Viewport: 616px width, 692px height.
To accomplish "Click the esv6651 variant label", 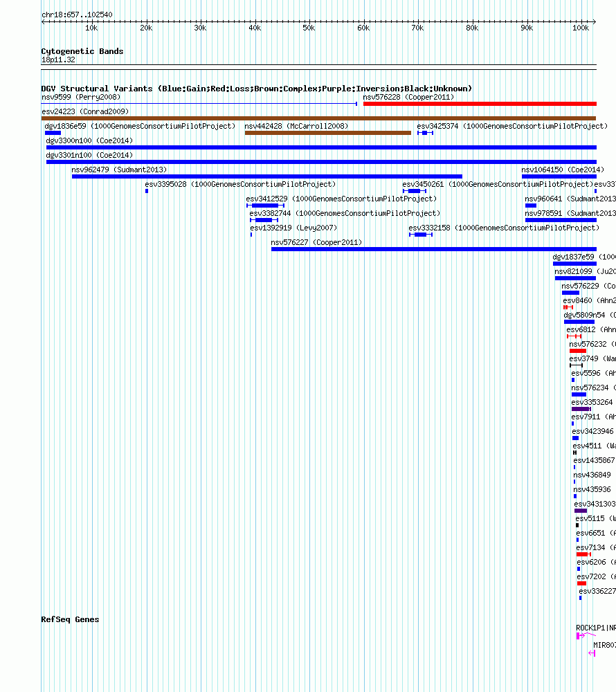I will (x=596, y=534).
